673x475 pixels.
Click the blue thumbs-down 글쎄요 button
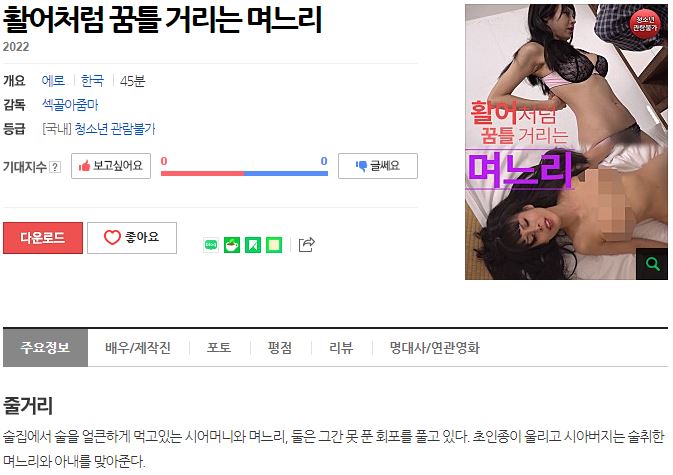click(378, 166)
